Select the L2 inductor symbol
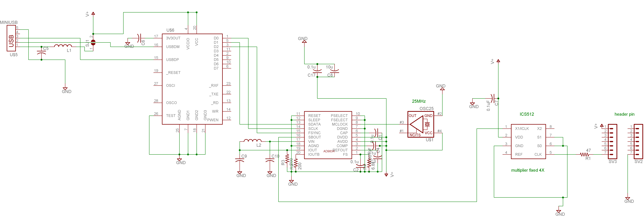This screenshot has height=217, width=644. coord(252,141)
